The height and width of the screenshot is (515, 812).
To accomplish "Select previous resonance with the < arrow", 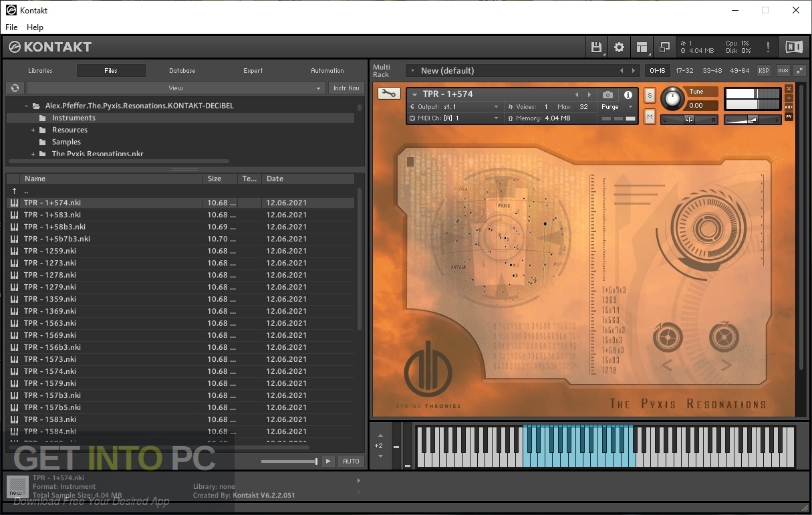I will click(x=666, y=365).
